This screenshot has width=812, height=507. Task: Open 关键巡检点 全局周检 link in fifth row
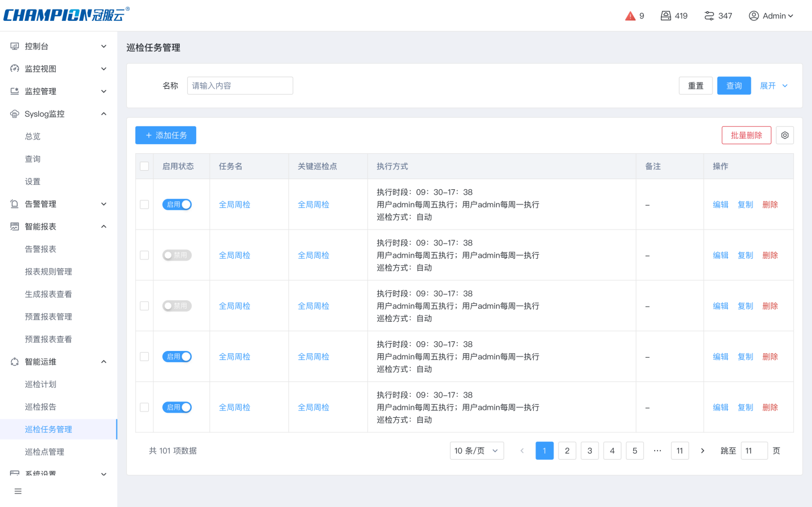click(314, 407)
